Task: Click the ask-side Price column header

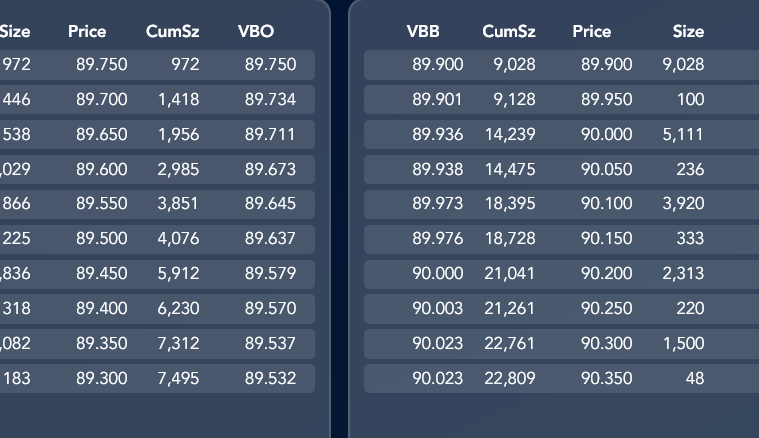Action: tap(592, 31)
